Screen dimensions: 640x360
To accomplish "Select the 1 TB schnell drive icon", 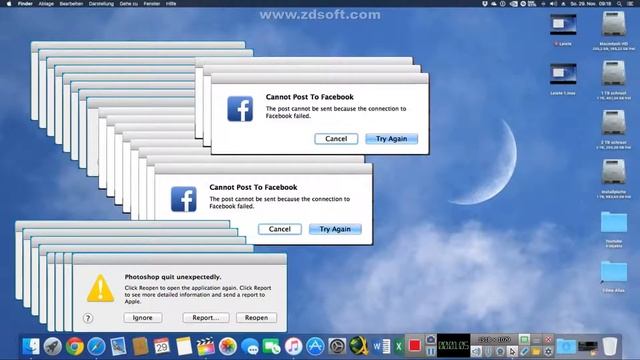I will pyautogui.click(x=613, y=74).
